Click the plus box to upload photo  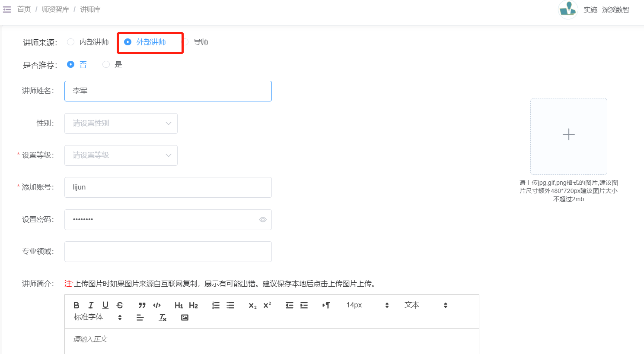coord(568,136)
